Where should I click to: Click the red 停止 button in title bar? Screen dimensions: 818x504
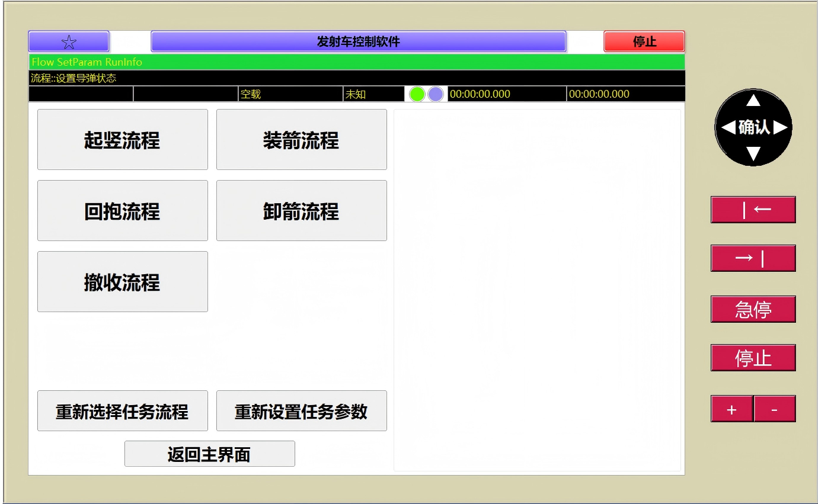click(644, 41)
